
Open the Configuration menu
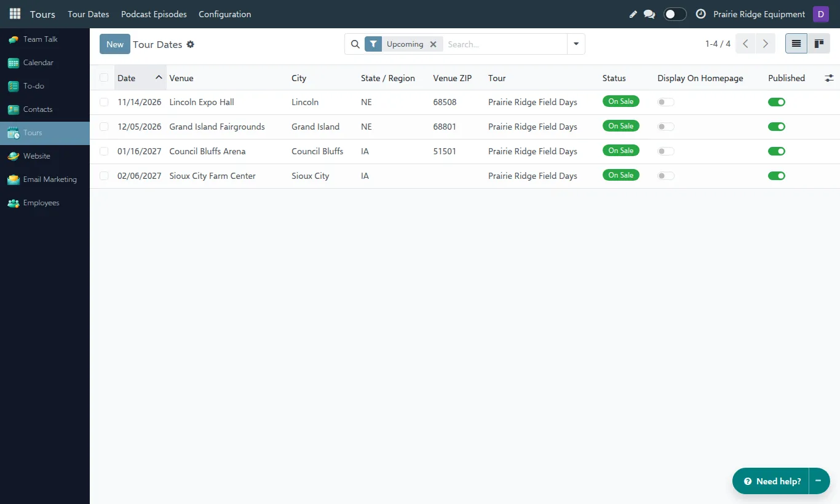224,14
